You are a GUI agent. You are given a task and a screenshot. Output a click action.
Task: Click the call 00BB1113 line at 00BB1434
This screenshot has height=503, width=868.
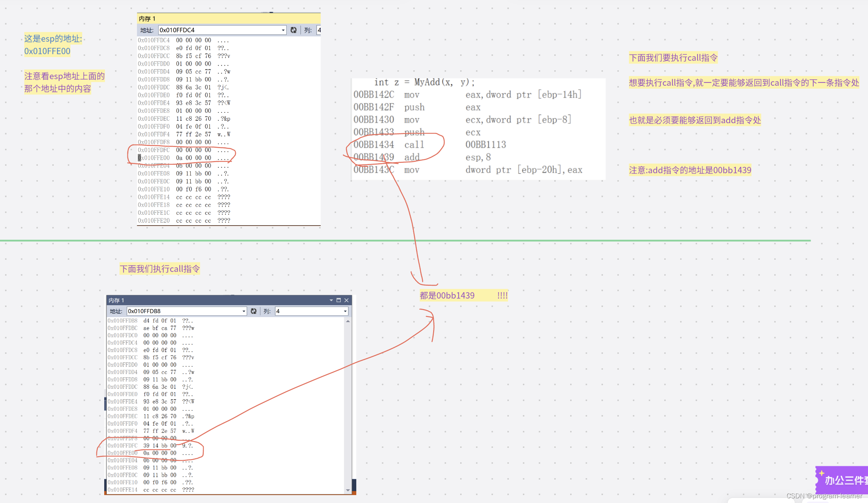(x=430, y=145)
